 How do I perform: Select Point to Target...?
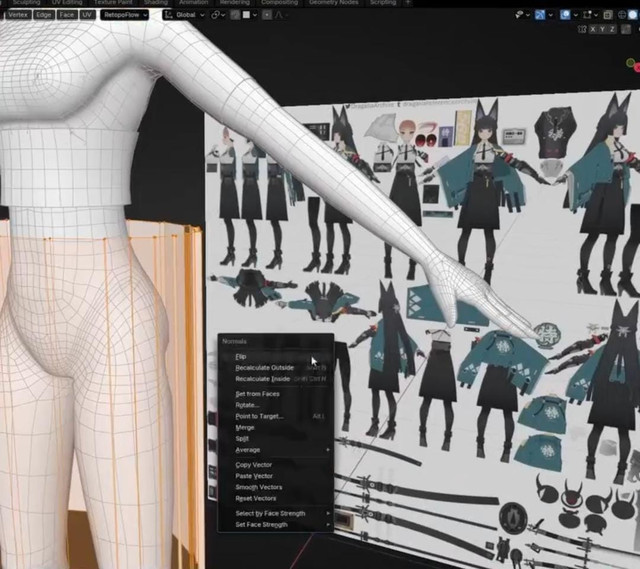coord(276,416)
